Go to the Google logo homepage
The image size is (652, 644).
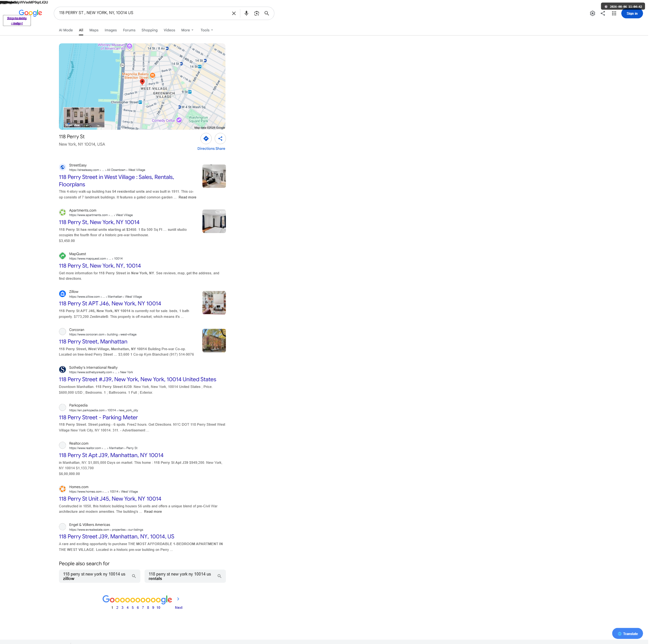click(31, 13)
